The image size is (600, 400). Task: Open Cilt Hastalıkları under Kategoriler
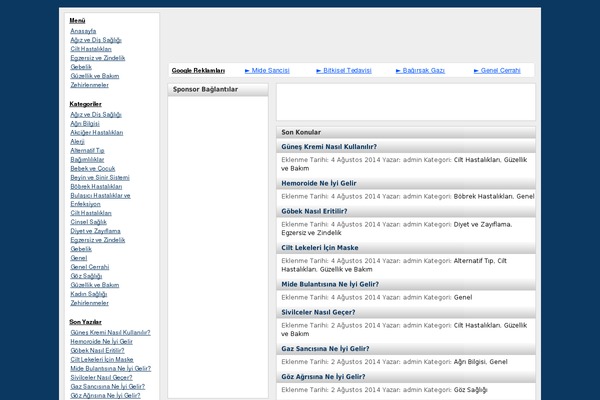click(91, 213)
